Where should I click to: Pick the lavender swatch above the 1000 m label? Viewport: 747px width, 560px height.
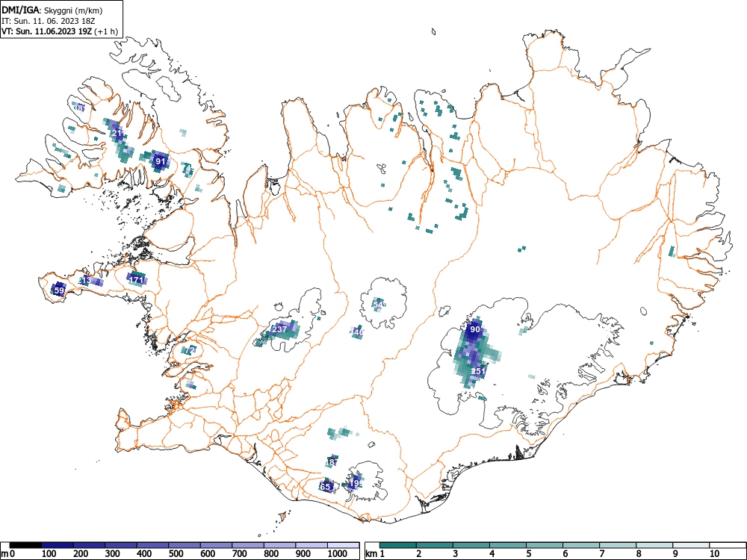(x=343, y=545)
